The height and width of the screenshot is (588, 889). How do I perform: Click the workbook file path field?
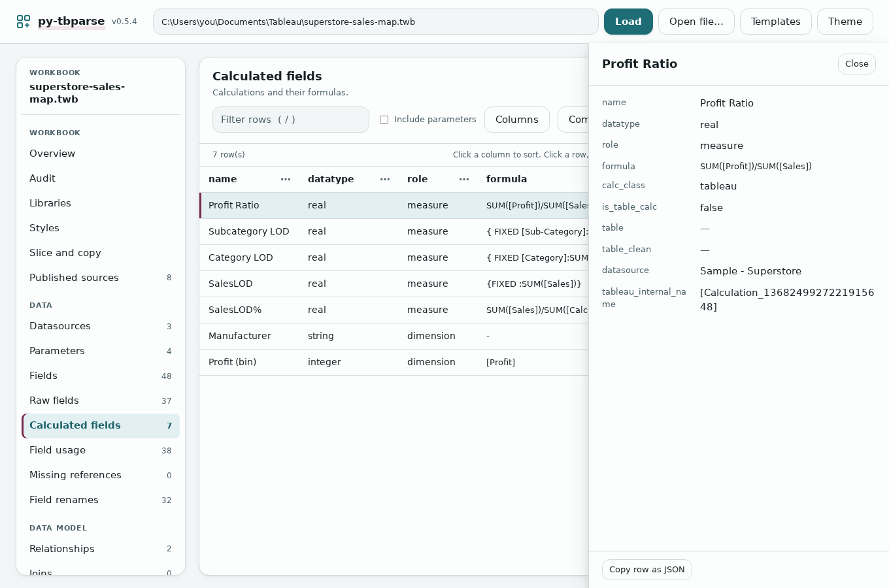pyautogui.click(x=375, y=22)
